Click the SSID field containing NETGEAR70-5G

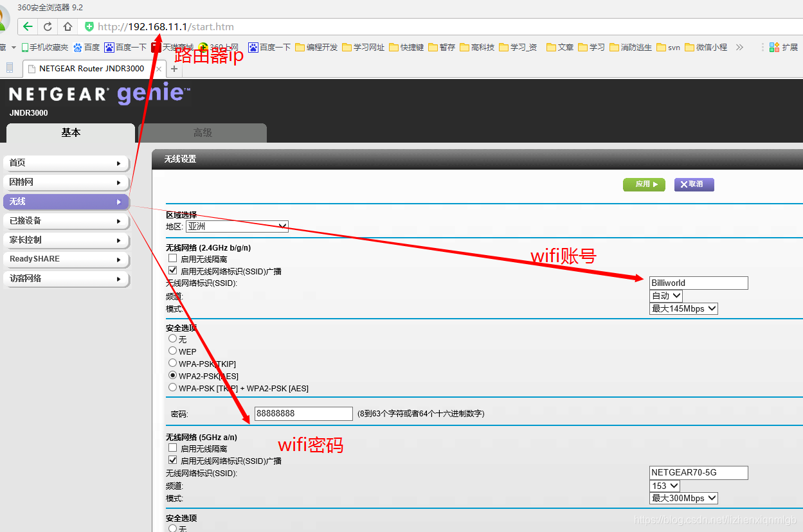click(699, 472)
